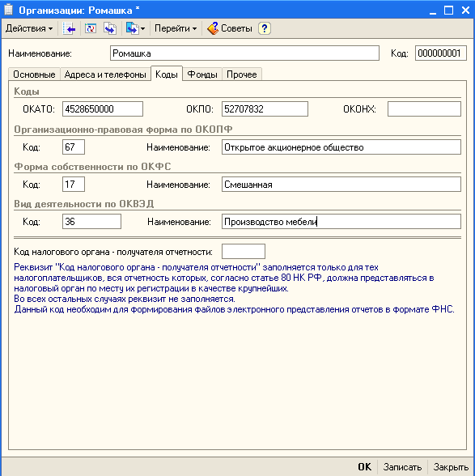Switch to the Фонды tab
Viewport: 475px width, 476px height.
click(x=202, y=74)
